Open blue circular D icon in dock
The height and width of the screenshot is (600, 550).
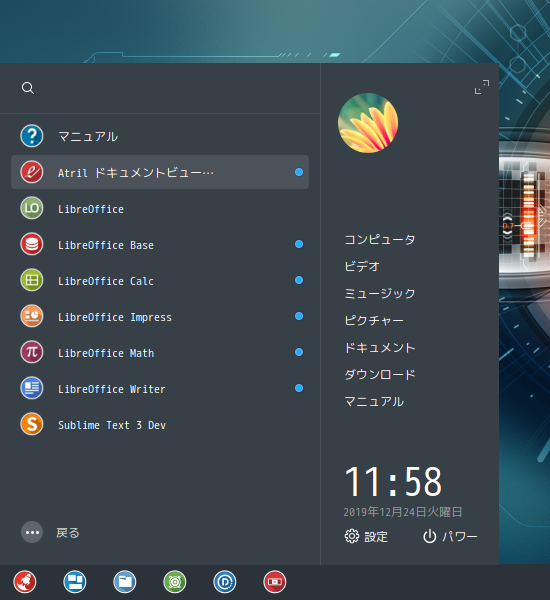pos(225,582)
